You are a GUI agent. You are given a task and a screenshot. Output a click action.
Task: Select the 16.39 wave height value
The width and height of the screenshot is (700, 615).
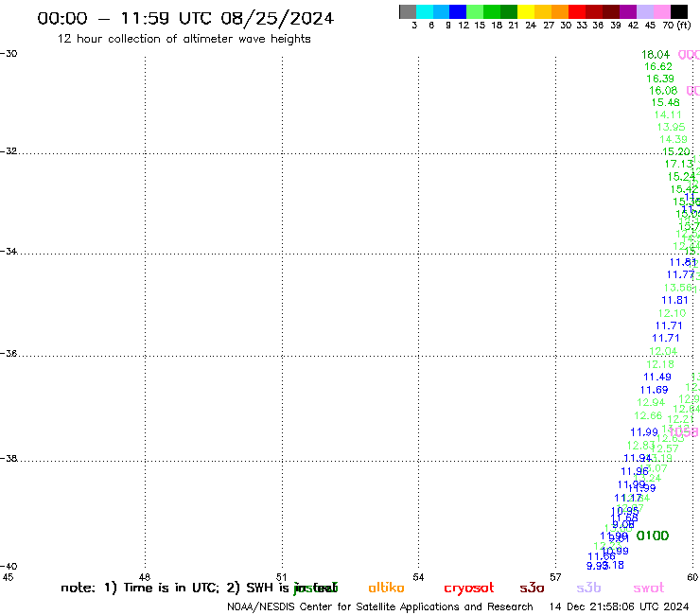coord(660,79)
